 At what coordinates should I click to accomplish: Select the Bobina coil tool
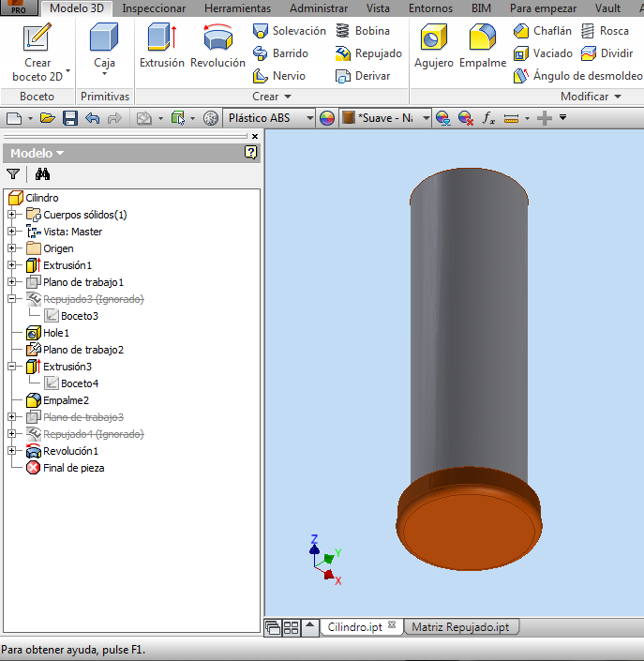click(363, 31)
